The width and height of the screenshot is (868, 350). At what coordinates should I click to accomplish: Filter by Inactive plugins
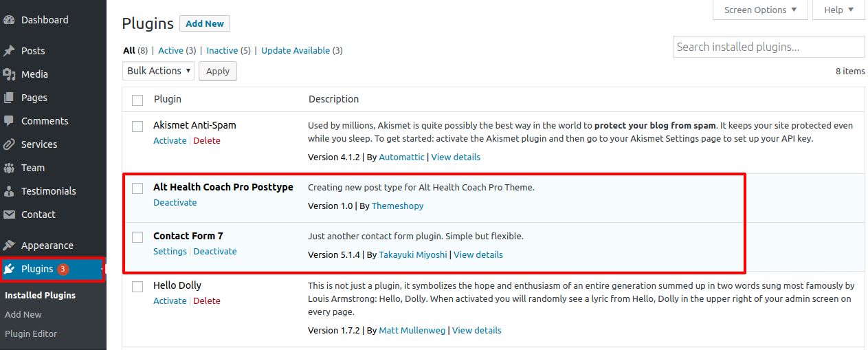pos(223,50)
